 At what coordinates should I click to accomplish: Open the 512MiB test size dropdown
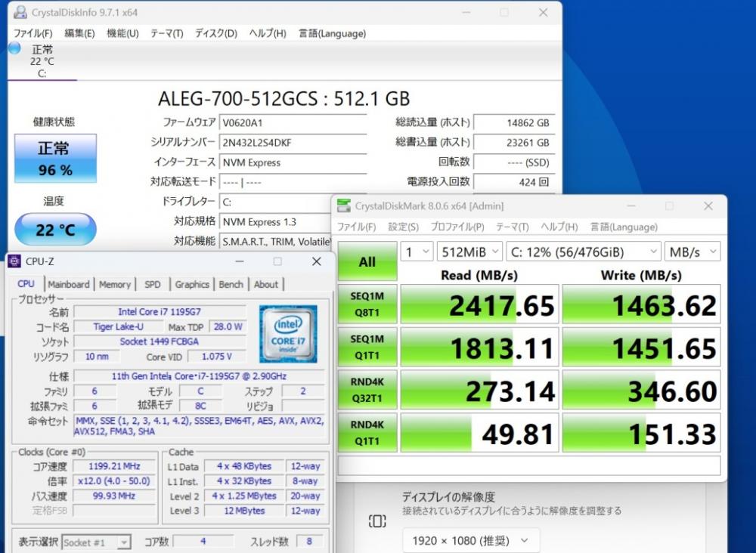469,252
